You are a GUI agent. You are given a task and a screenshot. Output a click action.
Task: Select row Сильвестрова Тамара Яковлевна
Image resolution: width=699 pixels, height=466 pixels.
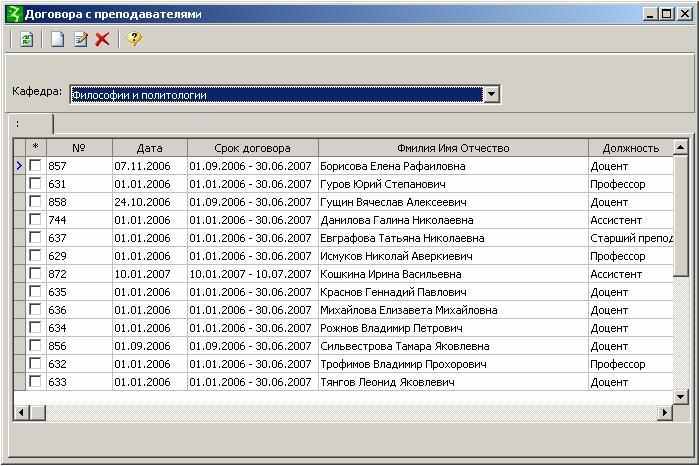(x=343, y=346)
